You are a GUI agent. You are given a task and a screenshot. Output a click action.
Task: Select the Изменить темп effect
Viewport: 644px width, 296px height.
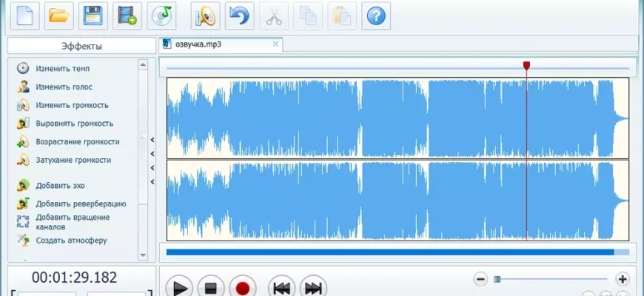62,68
